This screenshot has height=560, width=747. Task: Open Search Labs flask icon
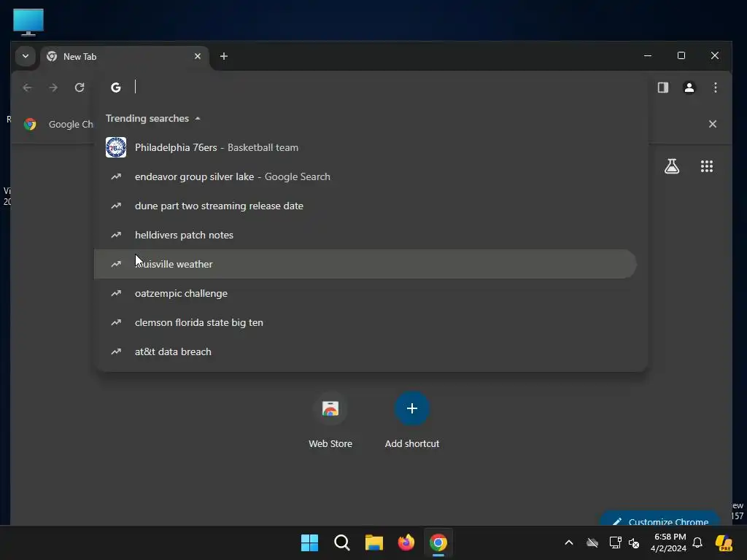(x=672, y=166)
